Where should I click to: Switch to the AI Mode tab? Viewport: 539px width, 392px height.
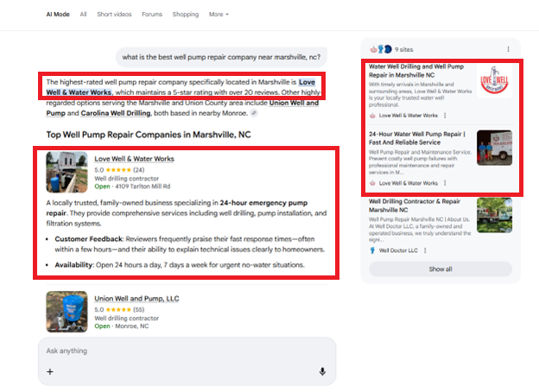click(58, 15)
